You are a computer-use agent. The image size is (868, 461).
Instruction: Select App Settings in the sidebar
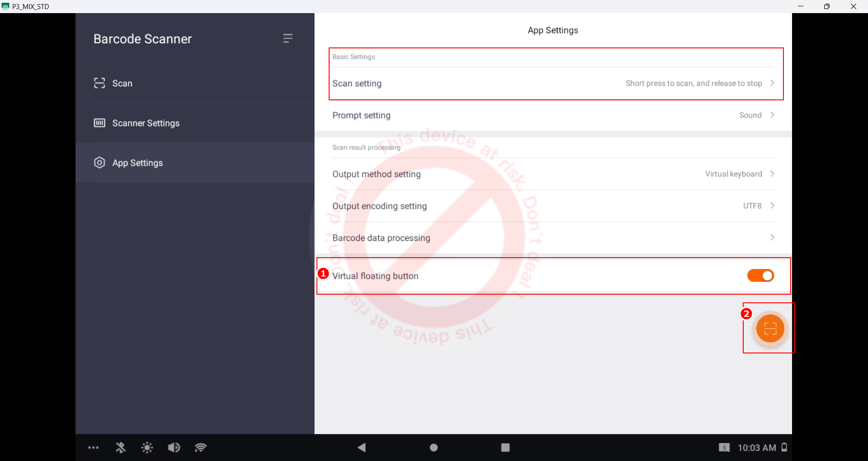pos(137,163)
